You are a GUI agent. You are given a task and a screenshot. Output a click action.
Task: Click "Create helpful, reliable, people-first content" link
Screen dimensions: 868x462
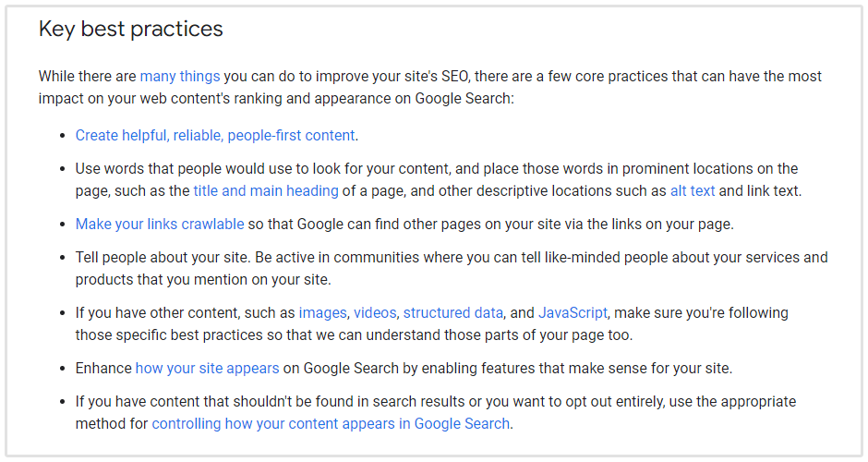click(215, 135)
